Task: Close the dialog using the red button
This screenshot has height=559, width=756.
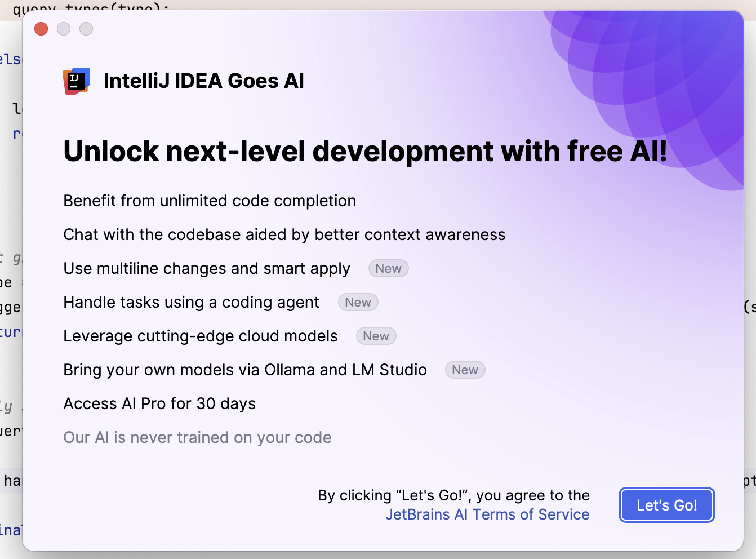Action: (x=41, y=29)
